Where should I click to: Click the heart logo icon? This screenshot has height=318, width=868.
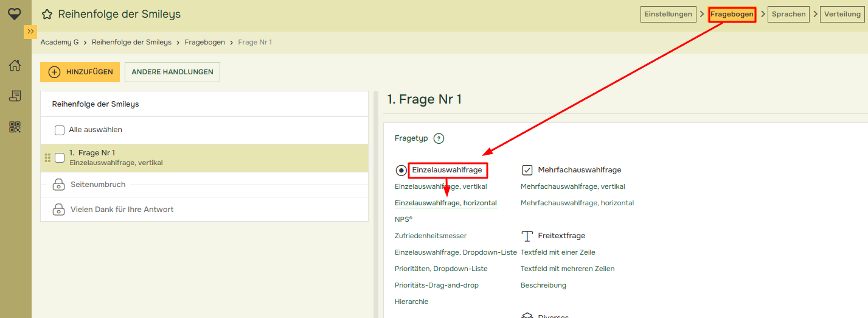coord(15,13)
